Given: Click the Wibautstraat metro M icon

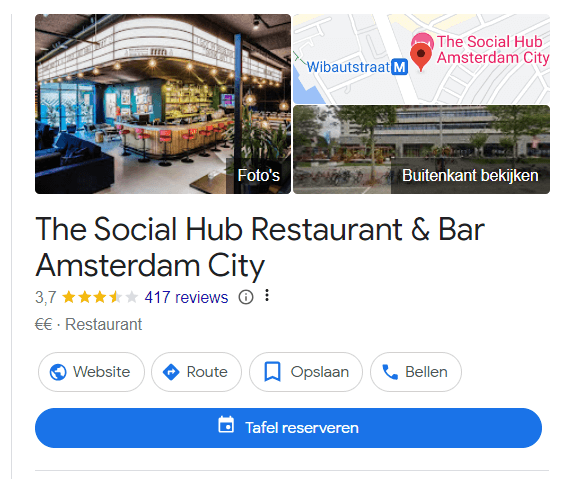Looking at the screenshot, I should (400, 67).
